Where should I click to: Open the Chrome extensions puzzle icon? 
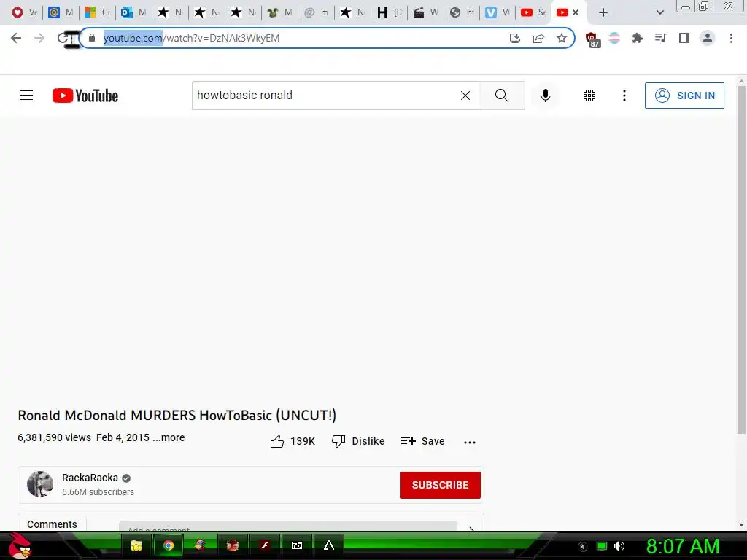click(x=637, y=38)
